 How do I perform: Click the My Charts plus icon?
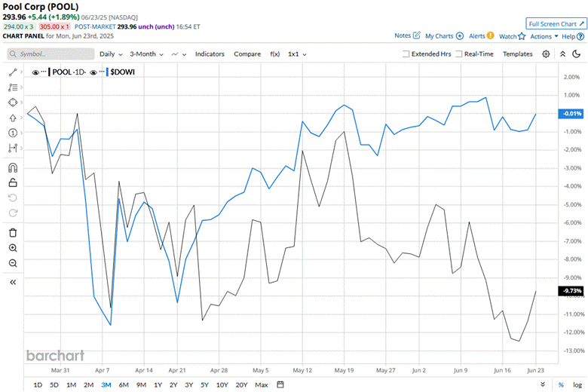tap(460, 36)
